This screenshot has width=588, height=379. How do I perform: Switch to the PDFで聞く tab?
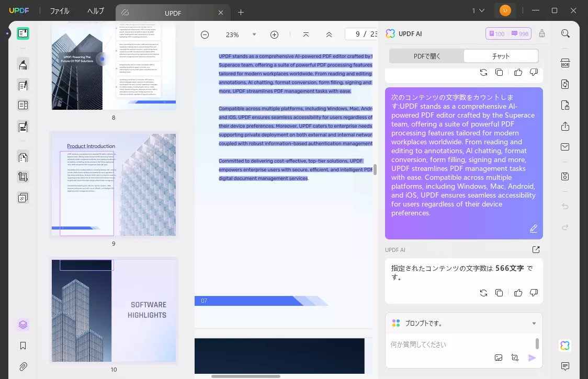[427, 56]
